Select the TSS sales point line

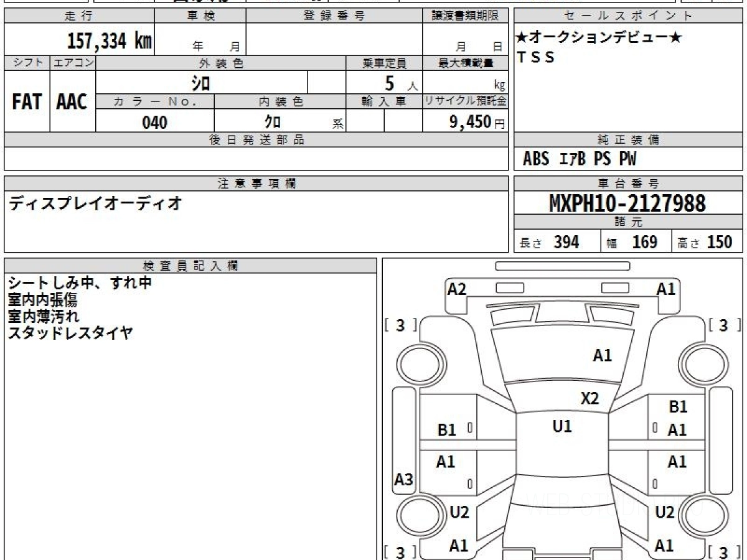pos(535,57)
